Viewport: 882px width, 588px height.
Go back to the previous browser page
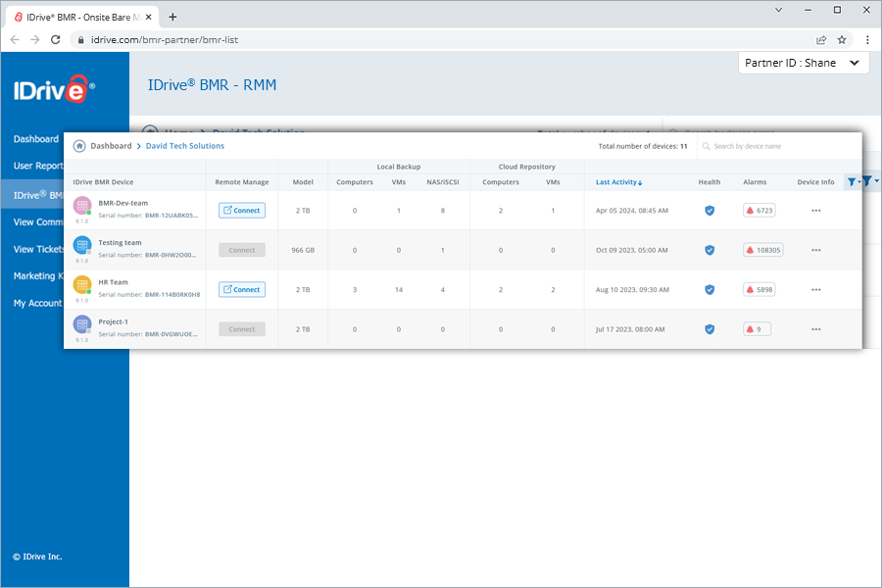coord(15,39)
